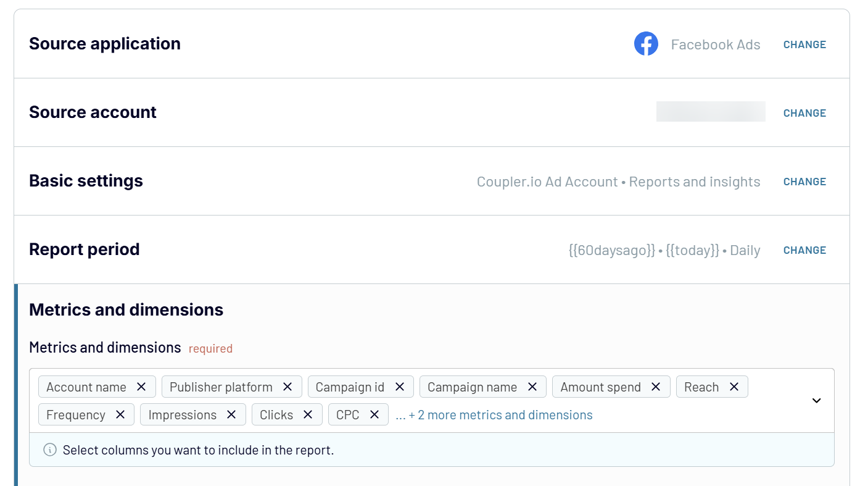
Task: Click the Metrics and dimensions section header
Action: [126, 309]
